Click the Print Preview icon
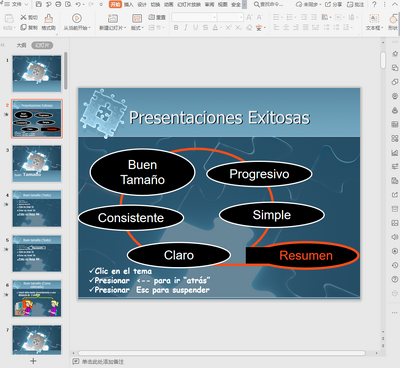Viewport: 400px width, 368px height. click(x=68, y=5)
